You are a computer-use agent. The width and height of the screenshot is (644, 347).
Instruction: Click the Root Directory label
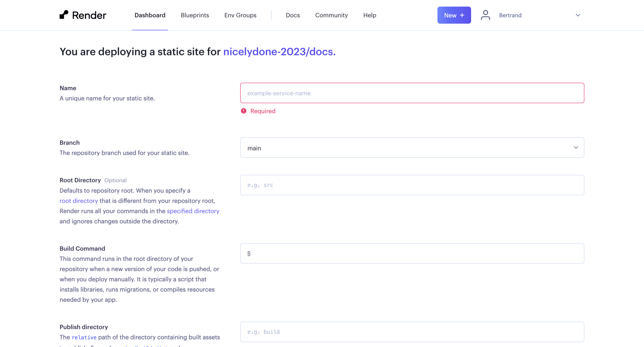80,180
